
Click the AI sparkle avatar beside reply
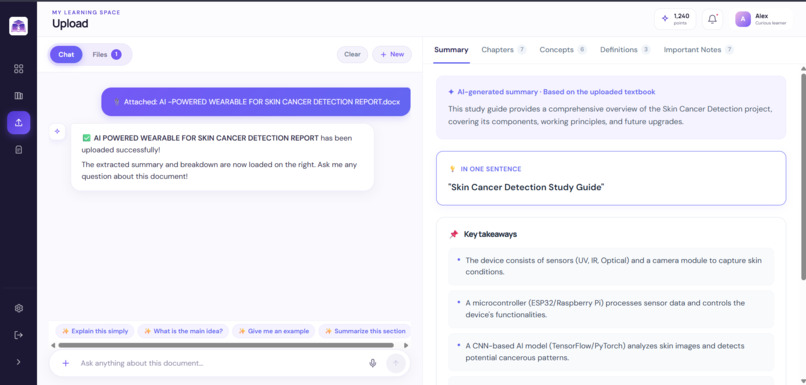[57, 132]
